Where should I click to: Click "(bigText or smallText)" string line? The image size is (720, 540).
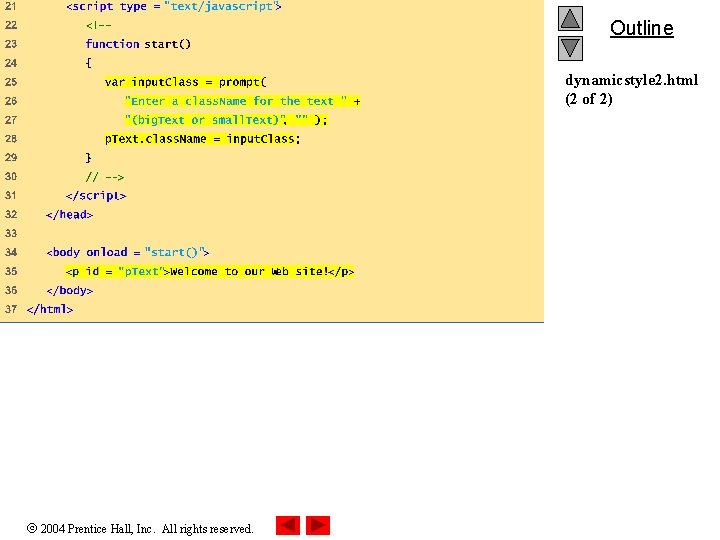(226, 120)
